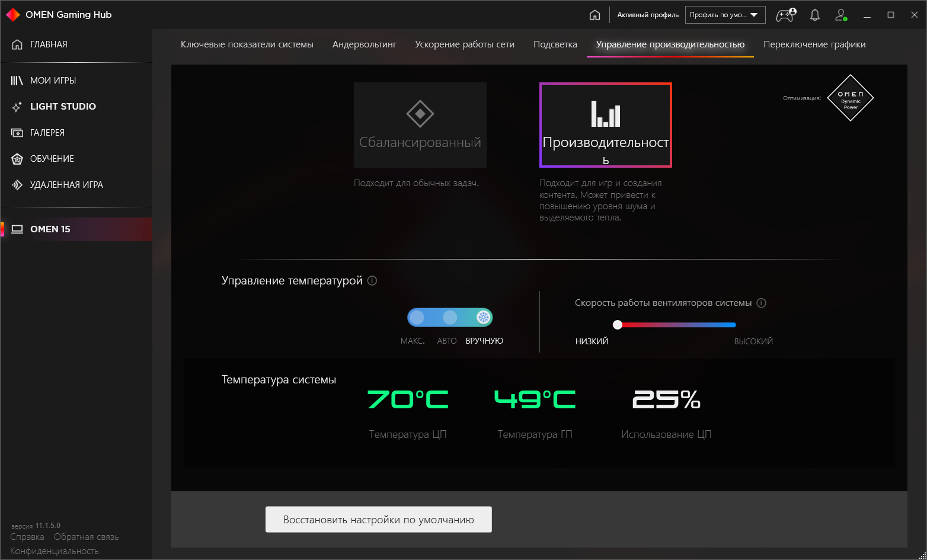Open the Справка link

(27, 537)
